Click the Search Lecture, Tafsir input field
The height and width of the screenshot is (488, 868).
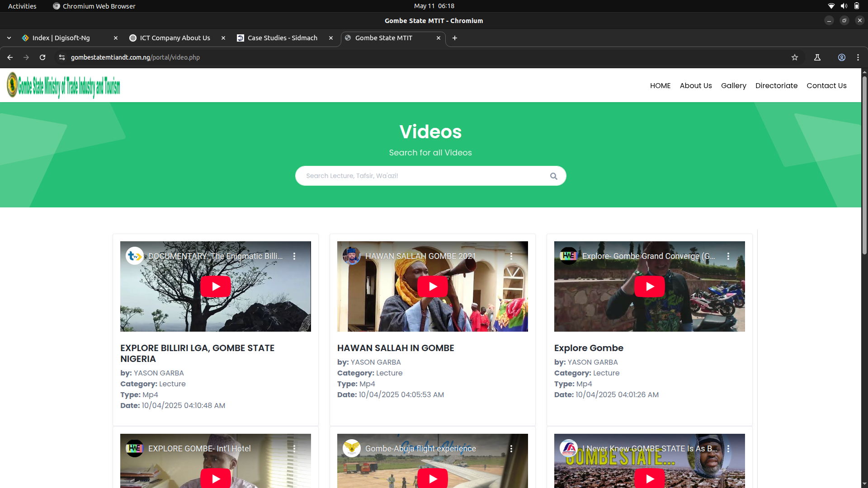(x=420, y=176)
